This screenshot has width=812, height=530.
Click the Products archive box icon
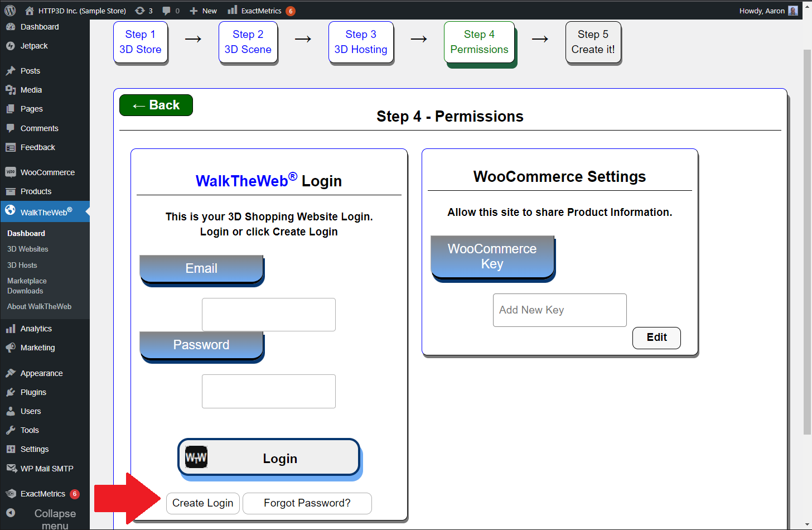click(10, 191)
